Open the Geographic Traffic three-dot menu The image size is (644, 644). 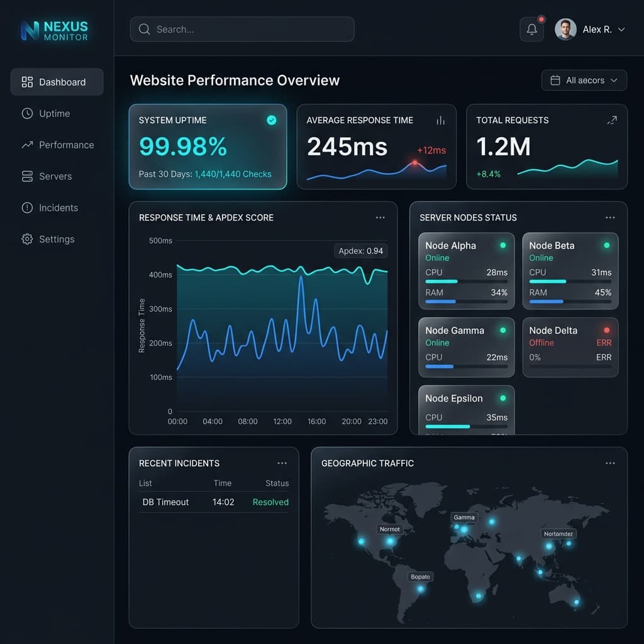tap(610, 463)
